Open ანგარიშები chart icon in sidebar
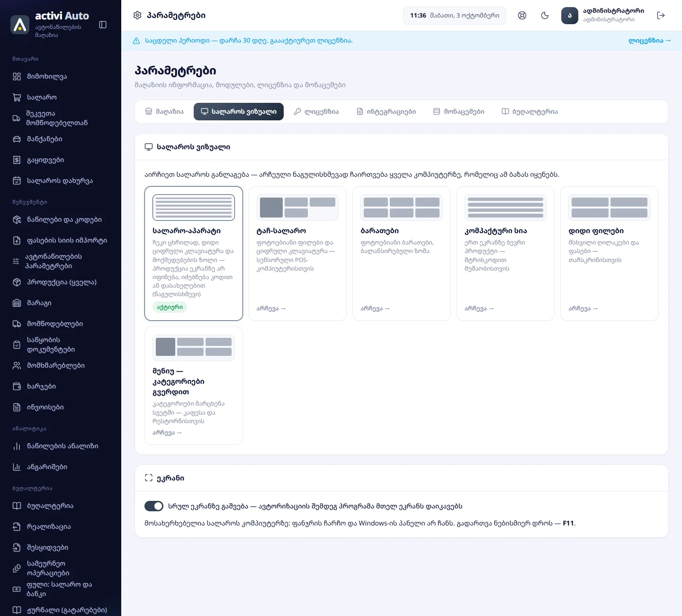The image size is (682, 616). (17, 467)
